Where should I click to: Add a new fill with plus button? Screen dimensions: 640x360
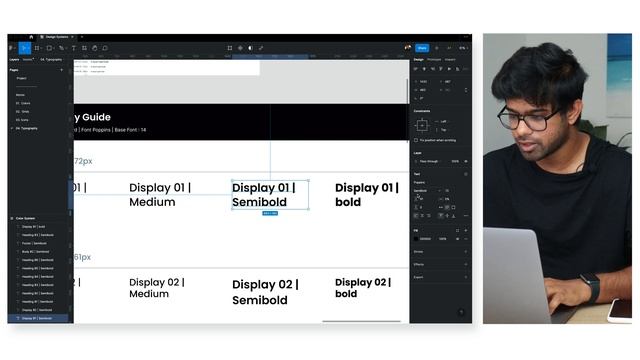pyautogui.click(x=466, y=231)
